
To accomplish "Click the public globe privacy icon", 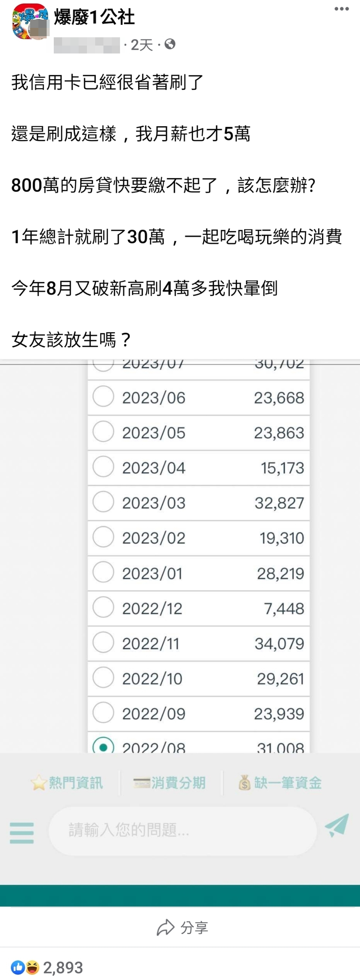I will pyautogui.click(x=170, y=44).
